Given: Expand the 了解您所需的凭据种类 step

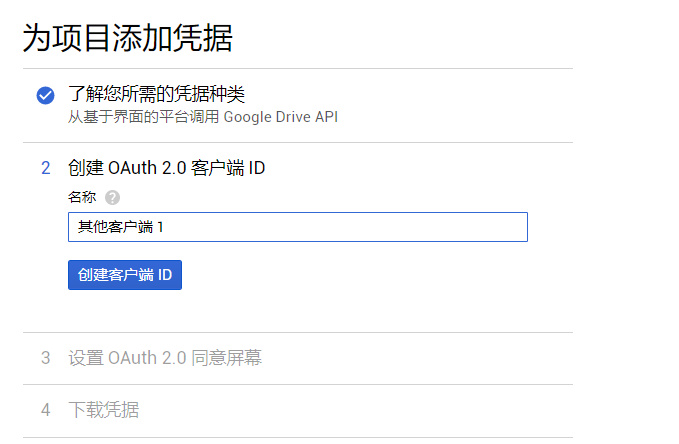Looking at the screenshot, I should click(156, 94).
